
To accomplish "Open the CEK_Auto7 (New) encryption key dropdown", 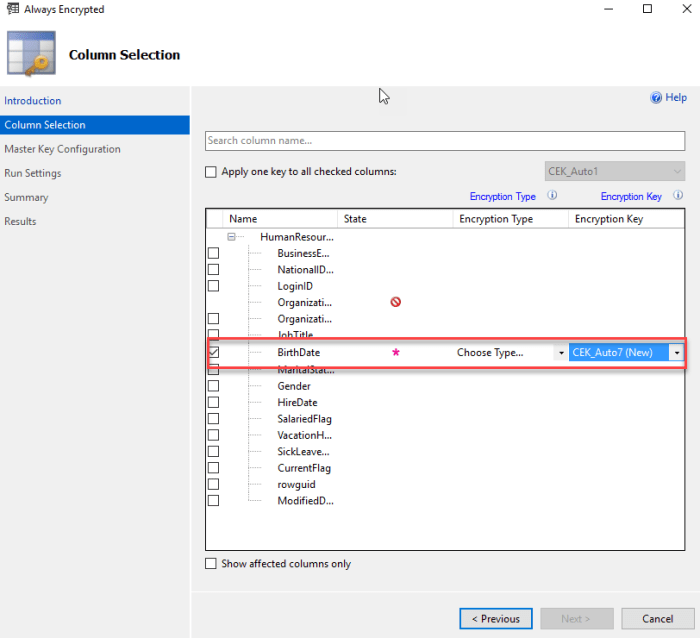I will click(677, 353).
